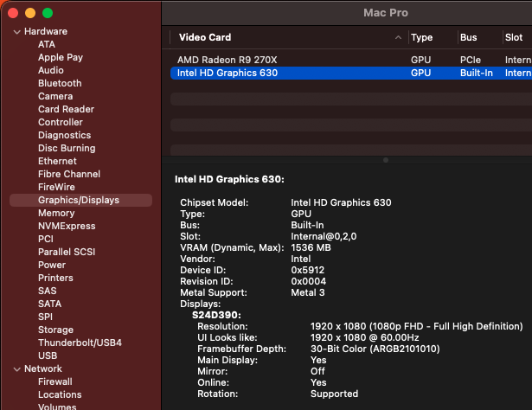Select Parallel SCSI entry
Image resolution: width=532 pixels, height=410 pixels.
pyautogui.click(x=67, y=252)
